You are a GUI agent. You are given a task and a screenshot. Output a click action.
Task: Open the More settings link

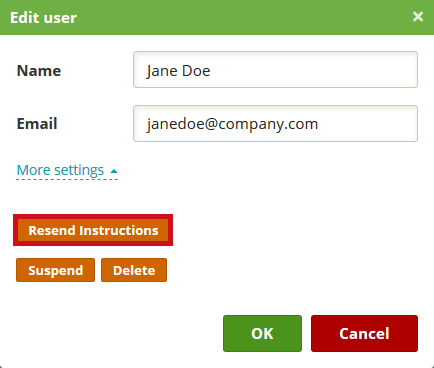(x=60, y=170)
